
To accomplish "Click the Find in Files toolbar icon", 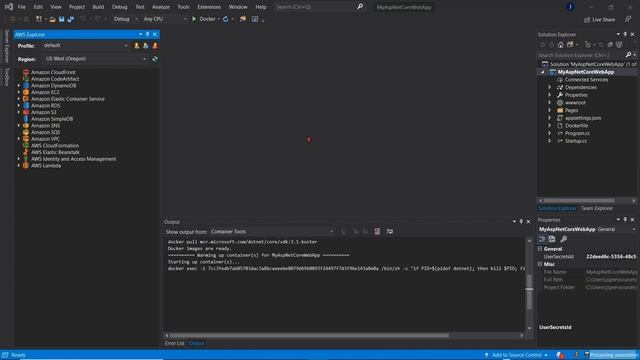I will click(243, 19).
